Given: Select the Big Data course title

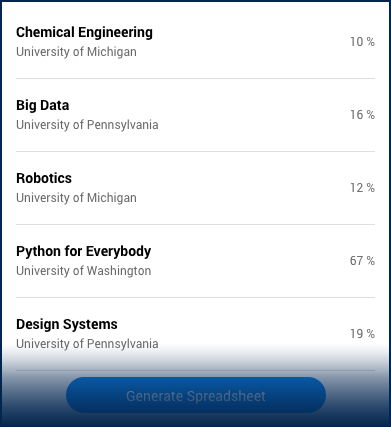Looking at the screenshot, I should 43,105.
